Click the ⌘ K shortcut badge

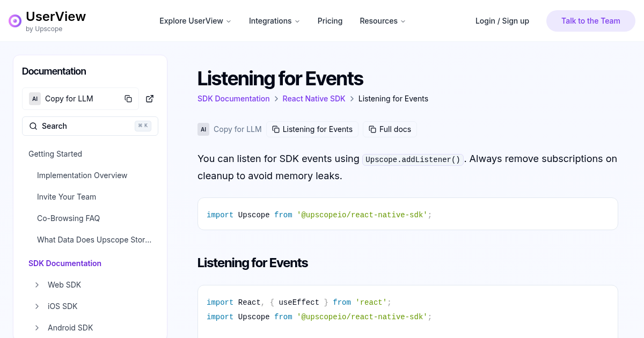pos(143,126)
